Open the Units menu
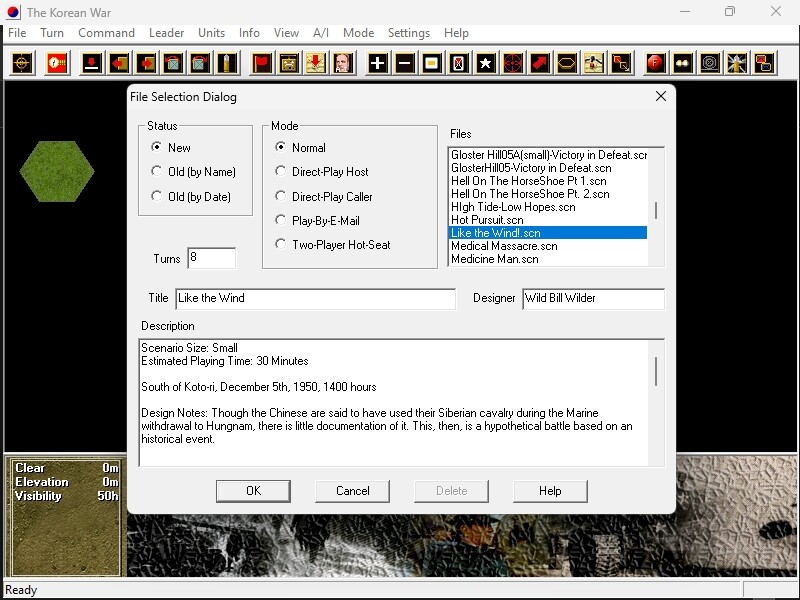The width and height of the screenshot is (800, 600). pos(211,33)
